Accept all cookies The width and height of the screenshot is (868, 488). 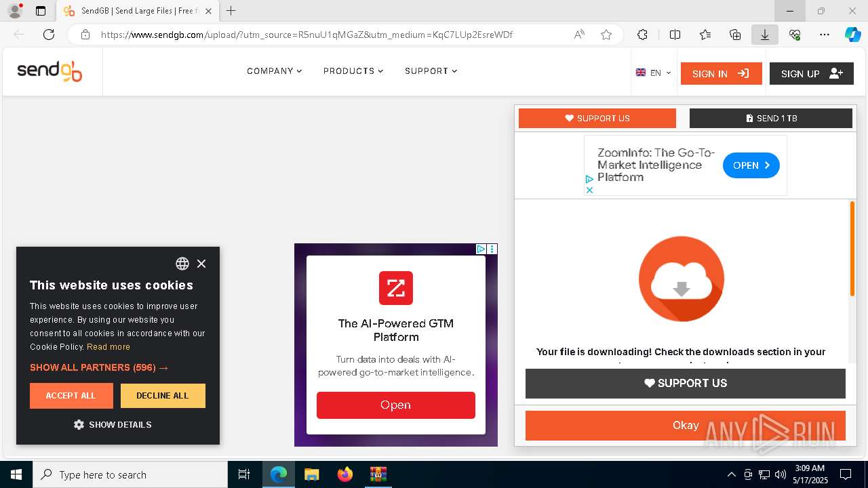coord(71,396)
